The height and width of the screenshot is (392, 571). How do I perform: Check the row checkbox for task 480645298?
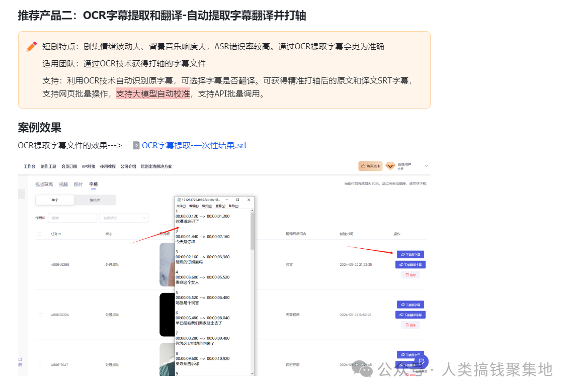tap(39, 264)
